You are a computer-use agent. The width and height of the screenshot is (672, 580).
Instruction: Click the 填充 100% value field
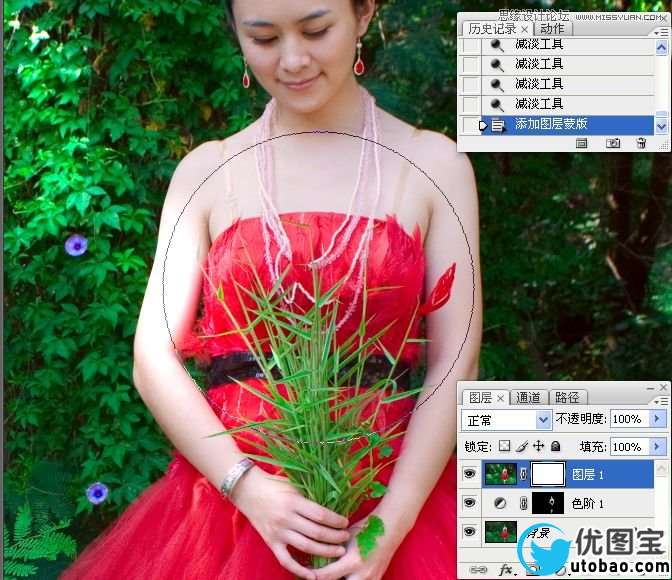tap(630, 447)
